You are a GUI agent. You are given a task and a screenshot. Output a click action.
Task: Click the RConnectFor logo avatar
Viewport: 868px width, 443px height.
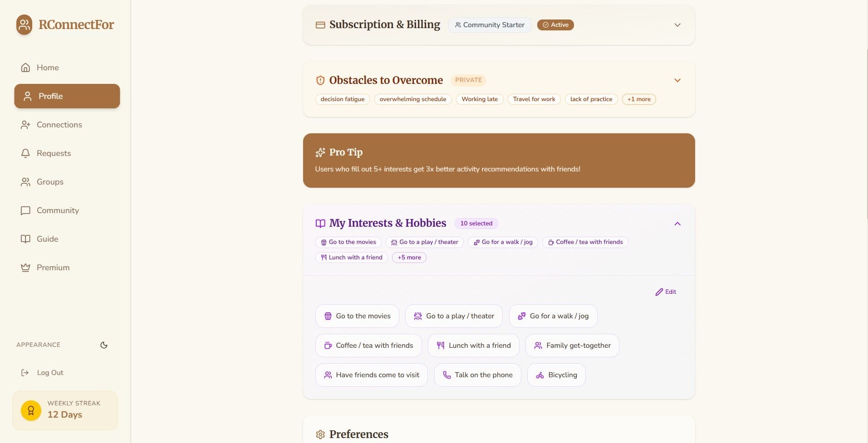pos(24,24)
